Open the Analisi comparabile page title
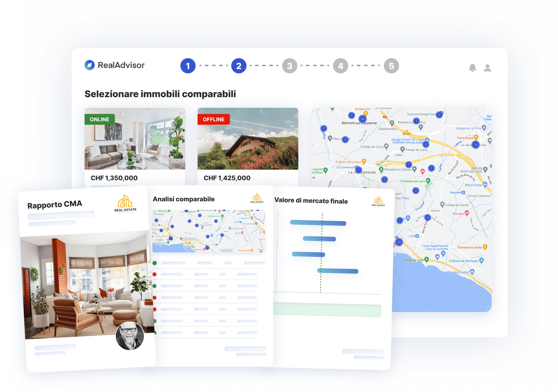Screen dimensions: 558x392 click(184, 199)
